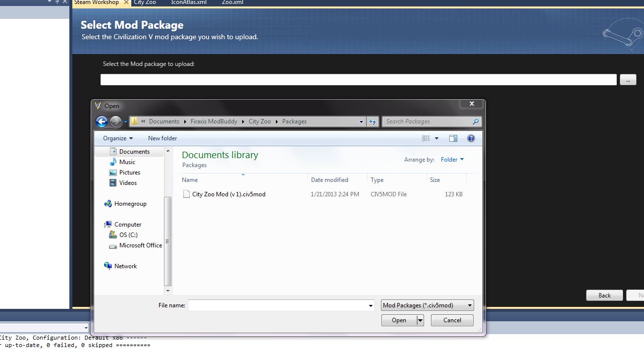Open the view options dropdown arrow
The width and height of the screenshot is (644, 353).
(436, 138)
